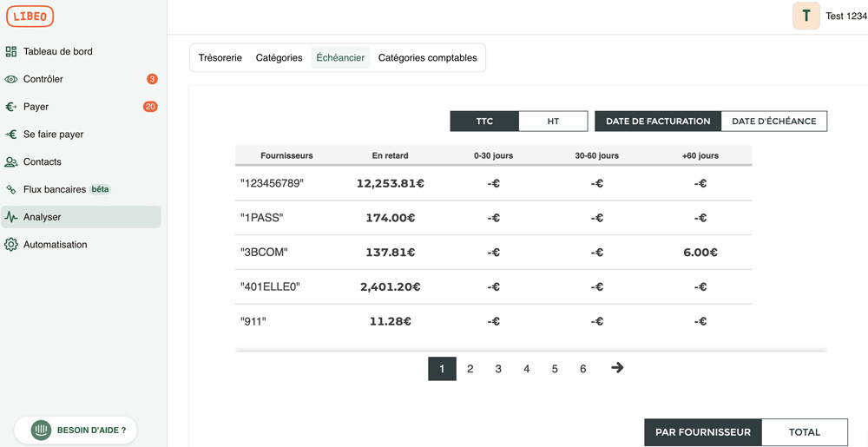Click the Se faire payer icon
The width and height of the screenshot is (868, 447).
point(11,135)
